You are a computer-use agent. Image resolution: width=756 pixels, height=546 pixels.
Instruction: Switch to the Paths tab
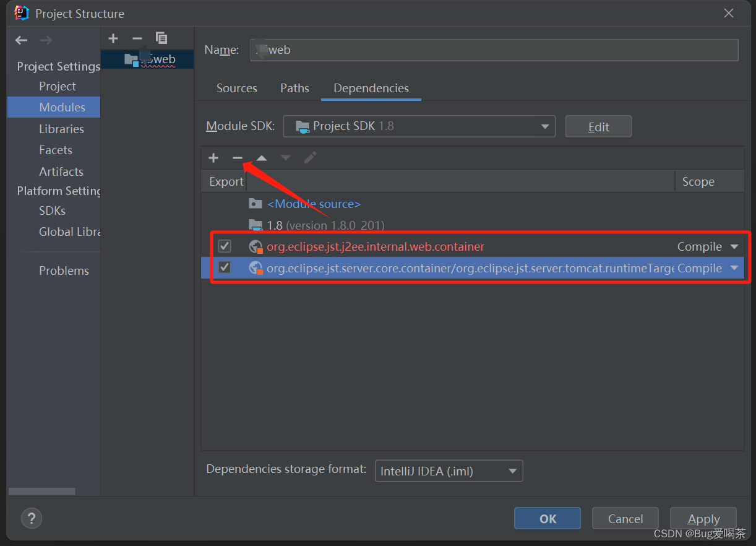tap(294, 88)
